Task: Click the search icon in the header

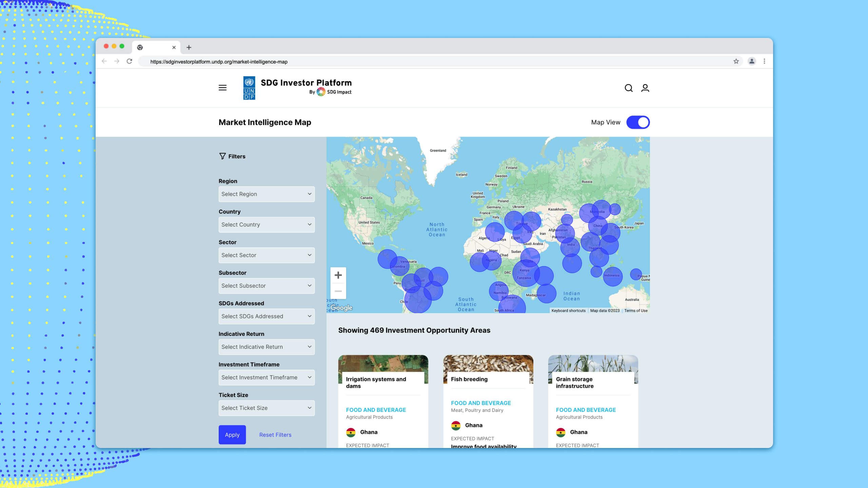Action: coord(629,88)
